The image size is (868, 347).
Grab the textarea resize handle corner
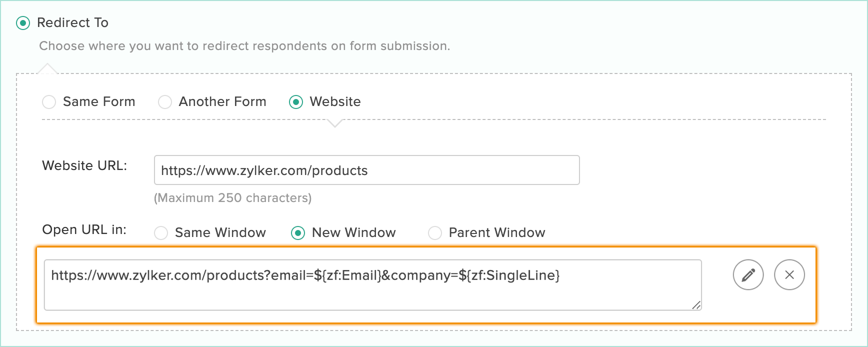tap(696, 305)
